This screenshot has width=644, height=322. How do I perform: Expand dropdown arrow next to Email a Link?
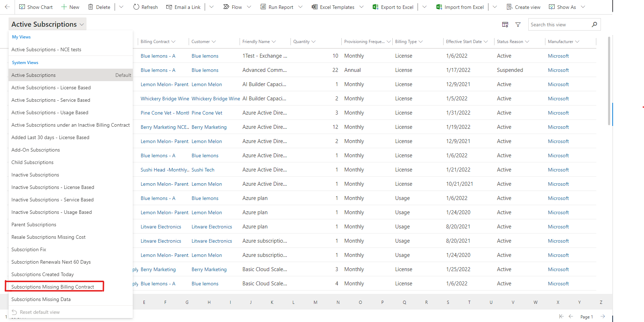211,7
